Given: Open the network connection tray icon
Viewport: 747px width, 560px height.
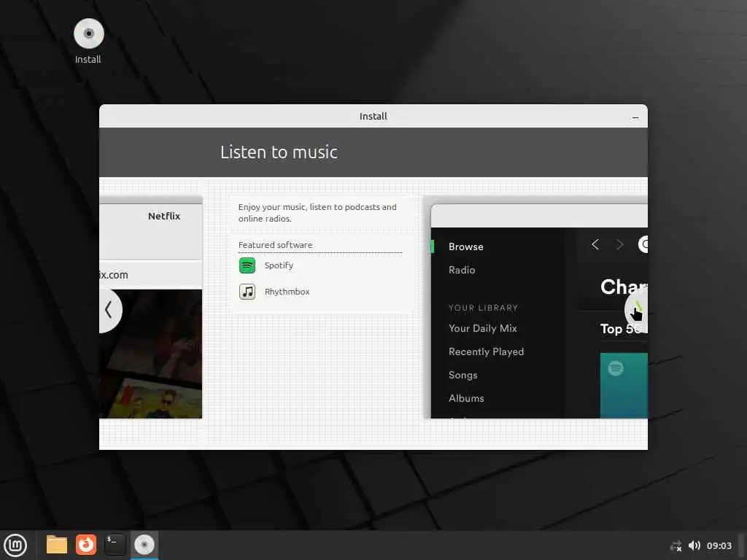Looking at the screenshot, I should coord(676,546).
